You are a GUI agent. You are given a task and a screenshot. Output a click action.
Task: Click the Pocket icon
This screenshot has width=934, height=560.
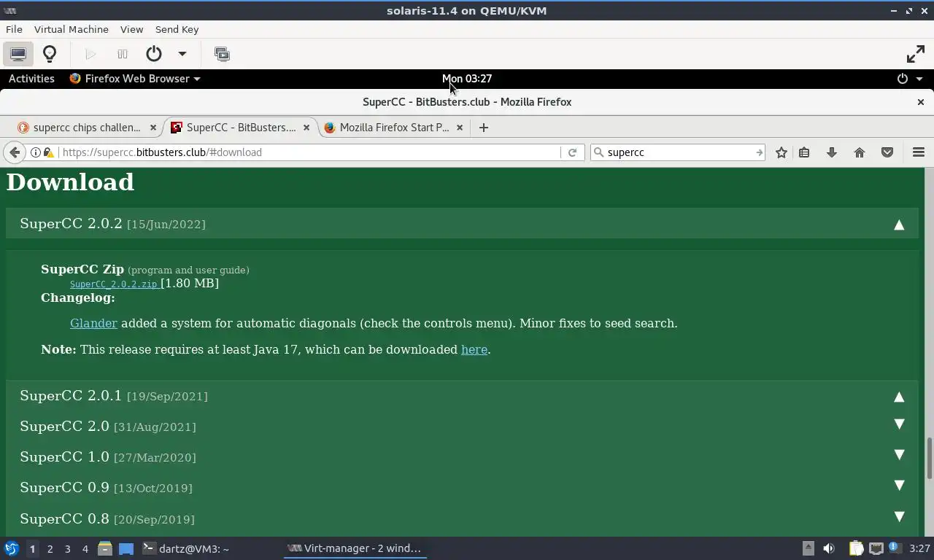(x=887, y=152)
